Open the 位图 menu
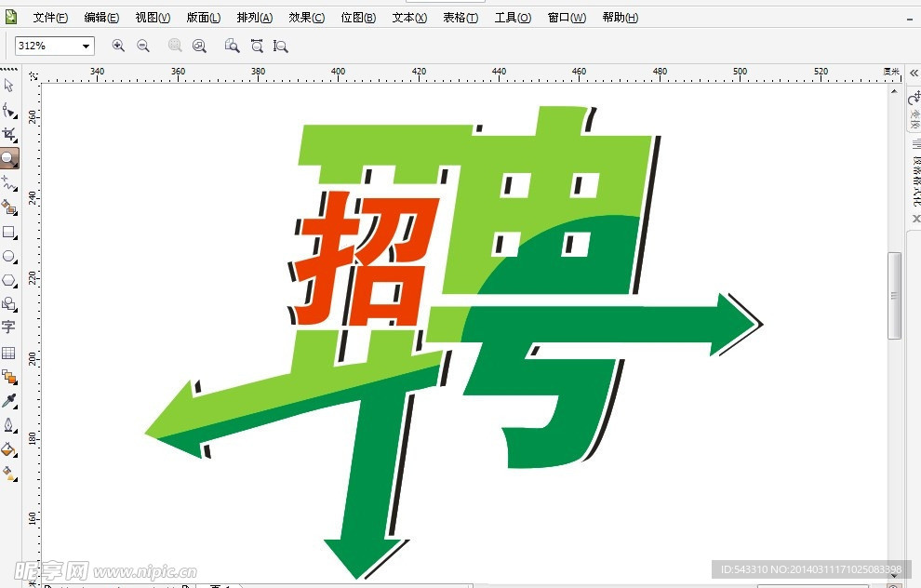This screenshot has width=921, height=588. tap(358, 17)
